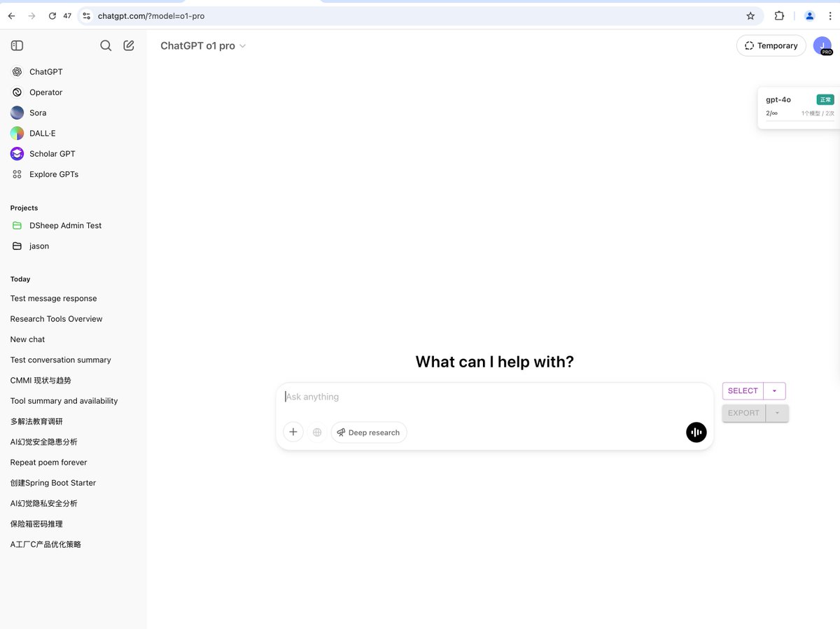Click the green 正常 status badge
Screen dimensions: 840x629
click(x=825, y=100)
